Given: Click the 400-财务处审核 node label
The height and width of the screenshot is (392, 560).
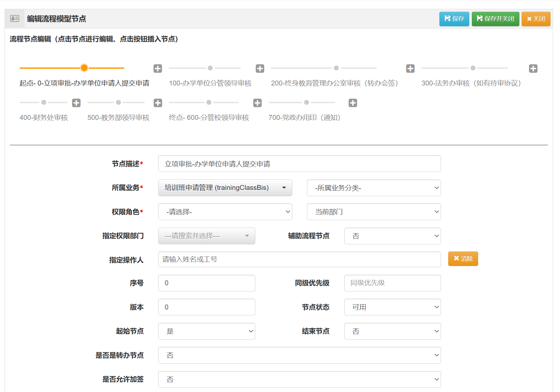Looking at the screenshot, I should (44, 118).
